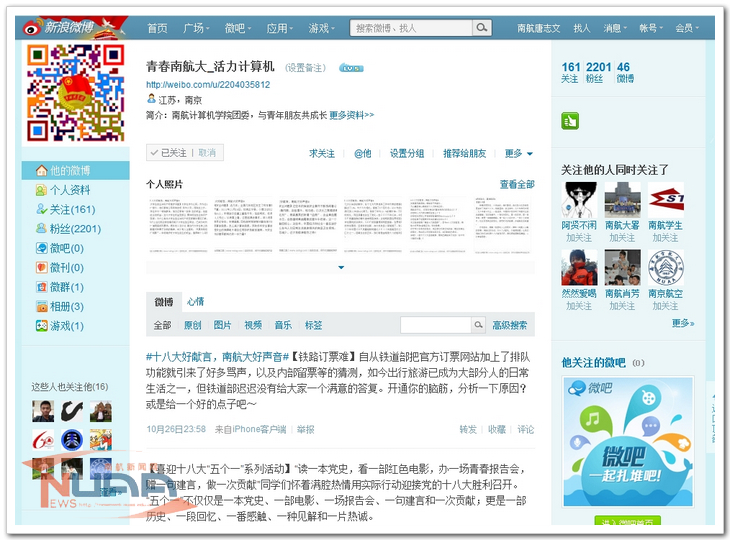Open the green icon below follow stats
This screenshot has height=540, width=730.
pos(570,121)
